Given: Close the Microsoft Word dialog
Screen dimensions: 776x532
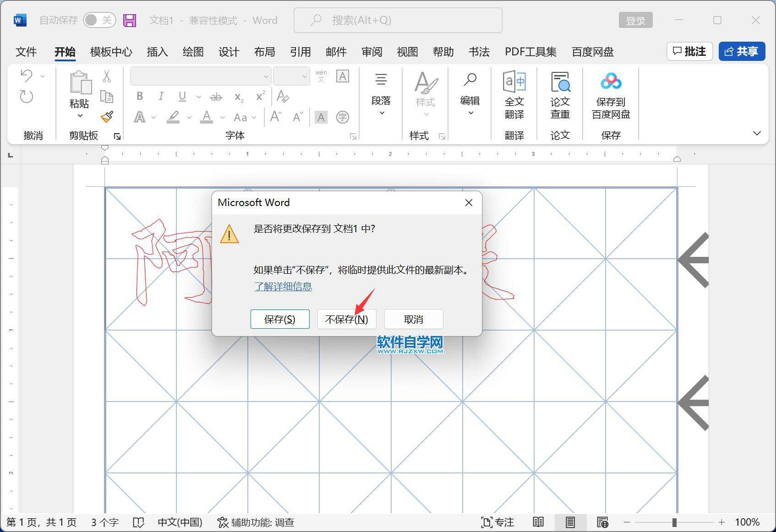Looking at the screenshot, I should 469,202.
